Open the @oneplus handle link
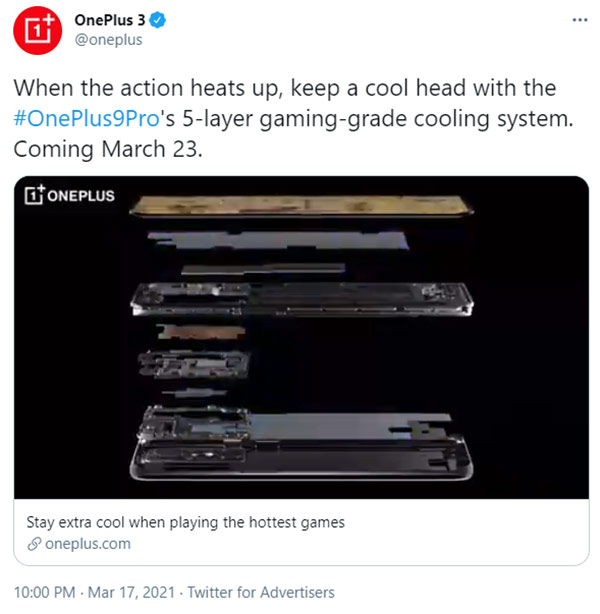Image resolution: width=600 pixels, height=614 pixels. pyautogui.click(x=108, y=40)
